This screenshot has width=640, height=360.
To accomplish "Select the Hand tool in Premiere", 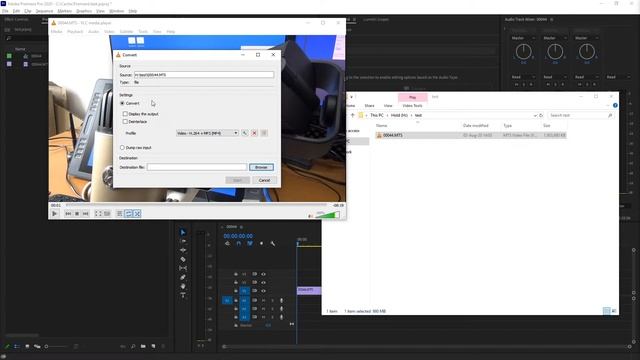I will (x=183, y=286).
